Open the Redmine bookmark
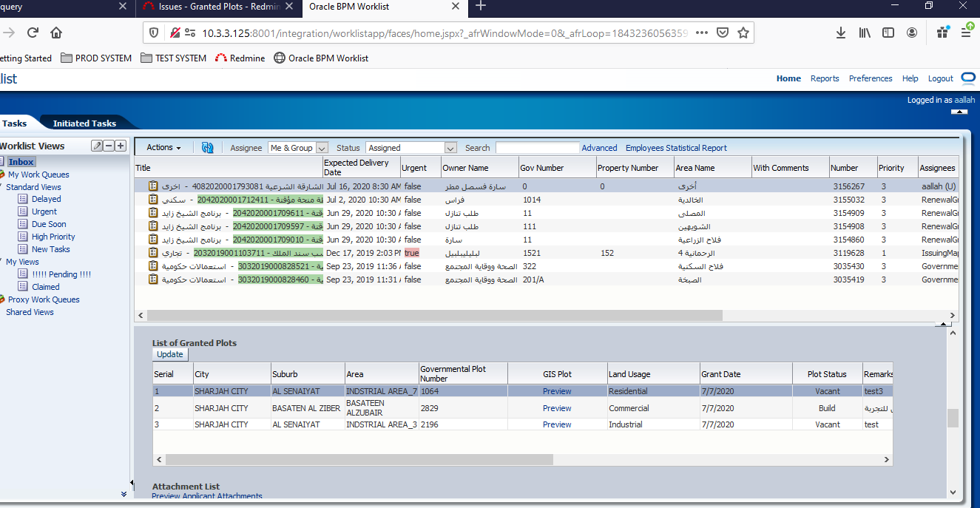This screenshot has width=980, height=508. click(240, 58)
